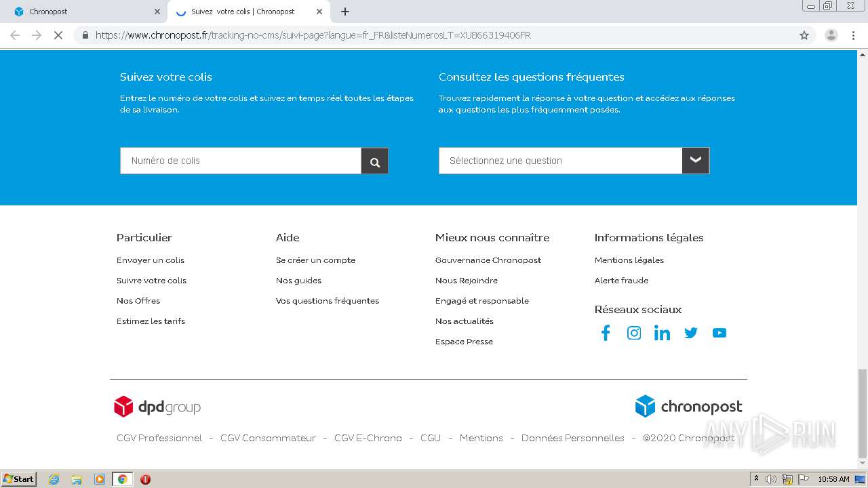
Task: Close the Suivez votre colis tab
Action: click(319, 12)
